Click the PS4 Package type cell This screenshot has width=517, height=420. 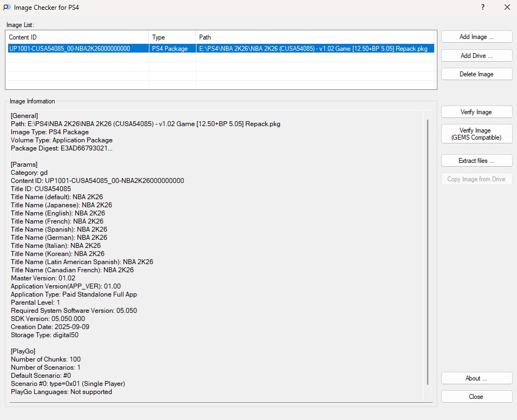click(173, 49)
